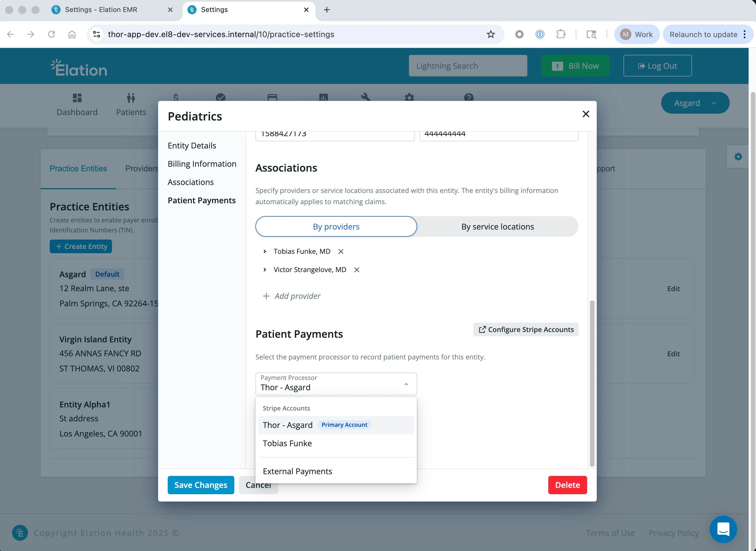756x551 pixels.
Task: Click the question mark help icon
Action: 469,98
